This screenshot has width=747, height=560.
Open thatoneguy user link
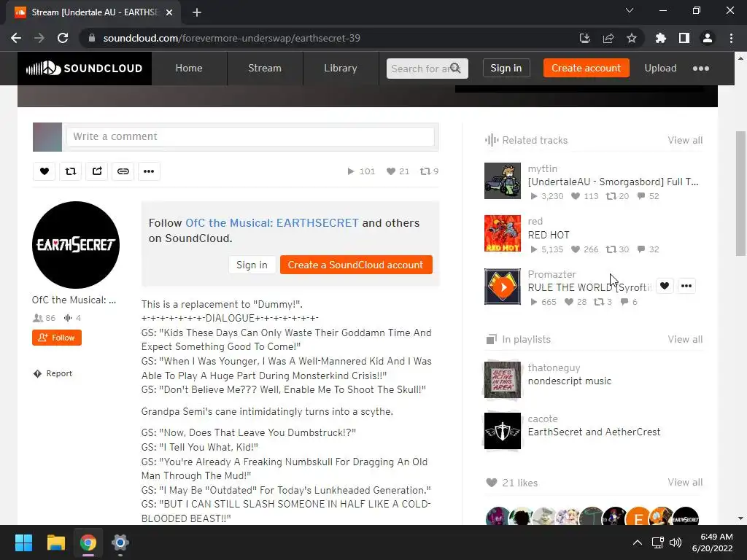[554, 367]
